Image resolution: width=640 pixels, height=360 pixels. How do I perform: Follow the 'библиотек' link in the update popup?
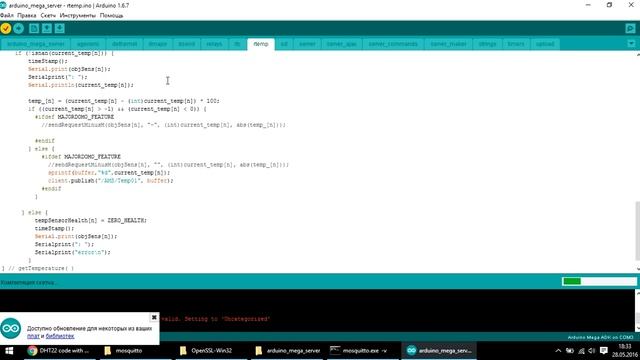click(60, 336)
